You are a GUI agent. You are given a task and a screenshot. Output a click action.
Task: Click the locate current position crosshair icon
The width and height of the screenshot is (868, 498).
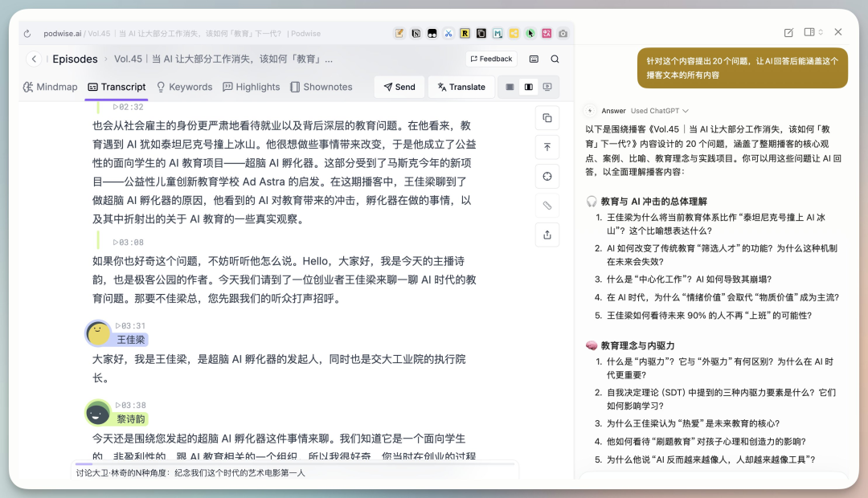(547, 176)
